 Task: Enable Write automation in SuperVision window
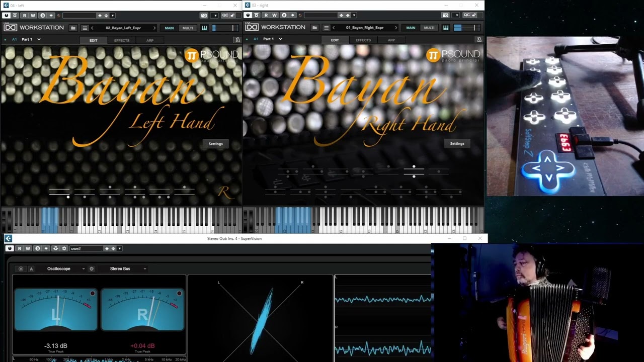pos(28,248)
